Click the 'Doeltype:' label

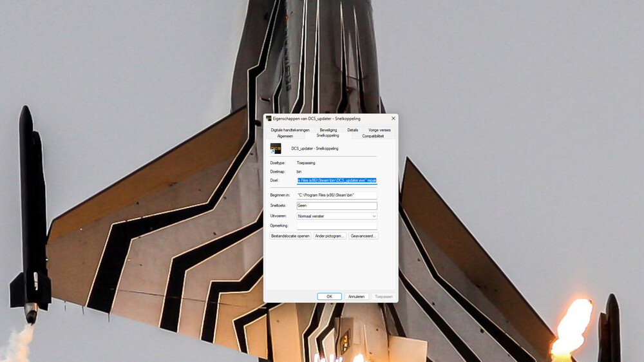pyautogui.click(x=278, y=163)
